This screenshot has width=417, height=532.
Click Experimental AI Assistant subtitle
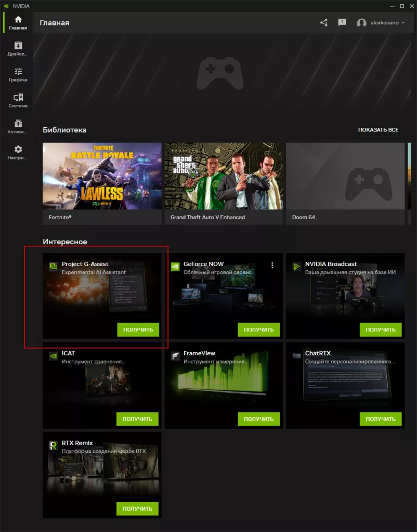94,272
